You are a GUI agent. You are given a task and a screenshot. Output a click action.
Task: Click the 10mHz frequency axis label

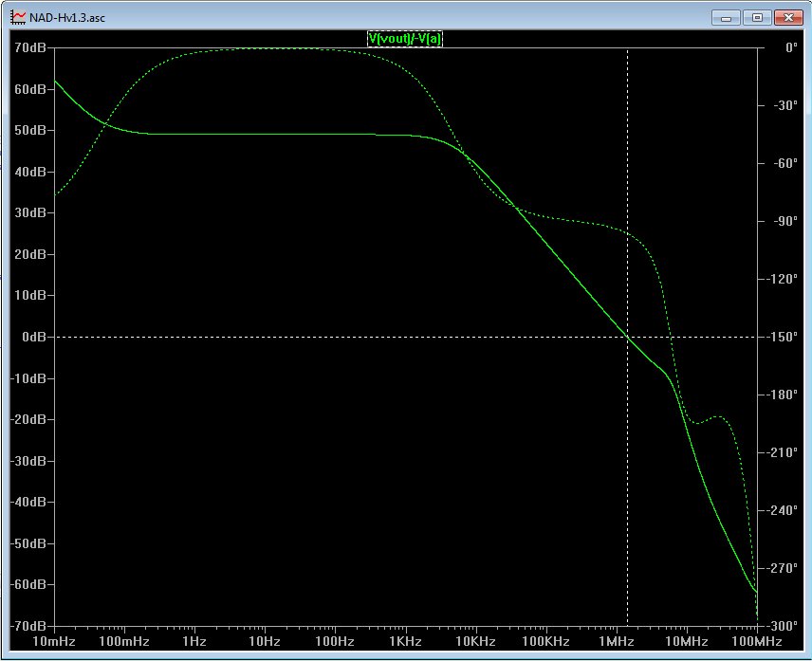pyautogui.click(x=54, y=642)
